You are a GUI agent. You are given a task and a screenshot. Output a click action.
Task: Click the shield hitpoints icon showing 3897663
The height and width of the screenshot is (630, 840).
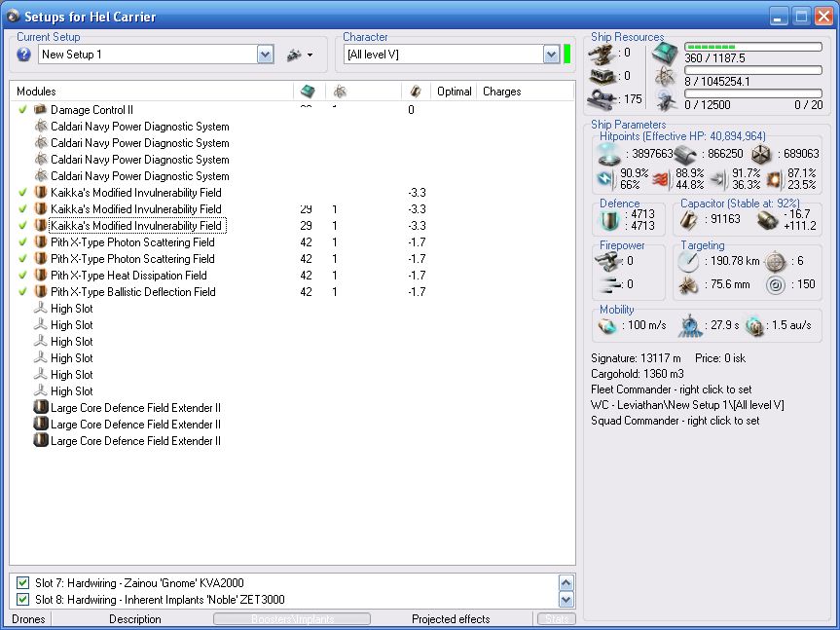click(609, 154)
